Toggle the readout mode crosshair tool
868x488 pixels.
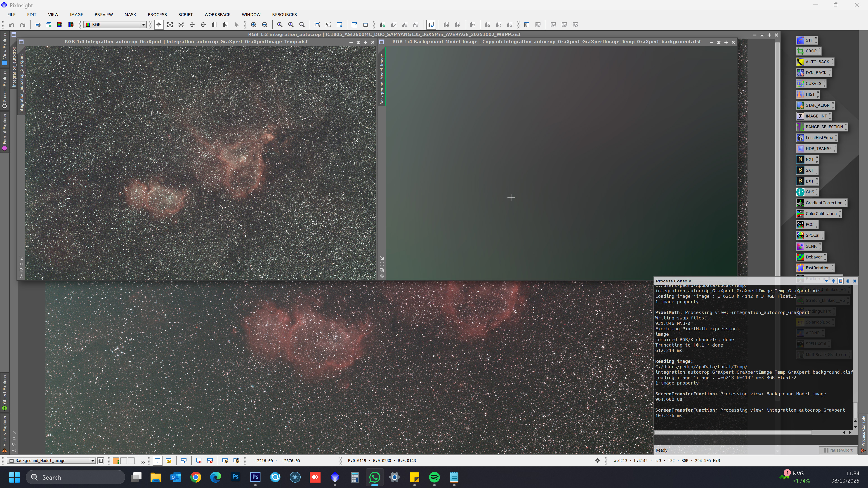point(159,25)
